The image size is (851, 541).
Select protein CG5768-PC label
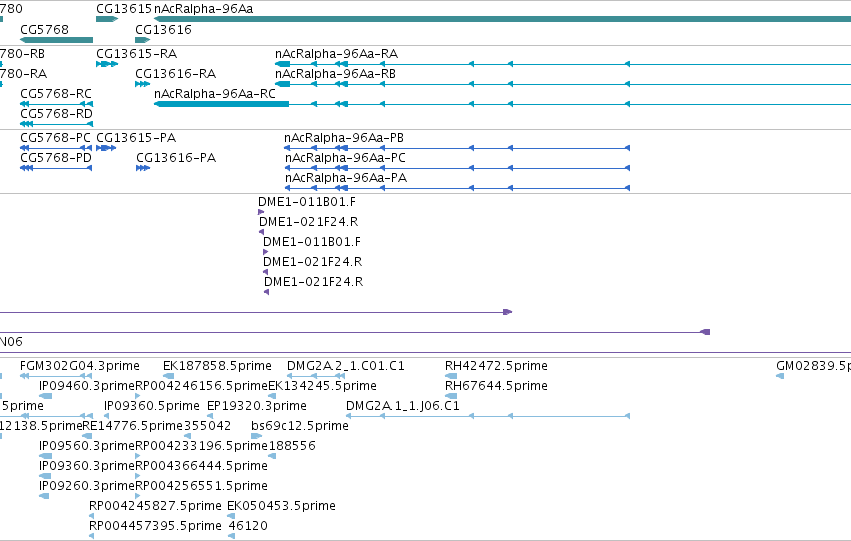(55, 138)
